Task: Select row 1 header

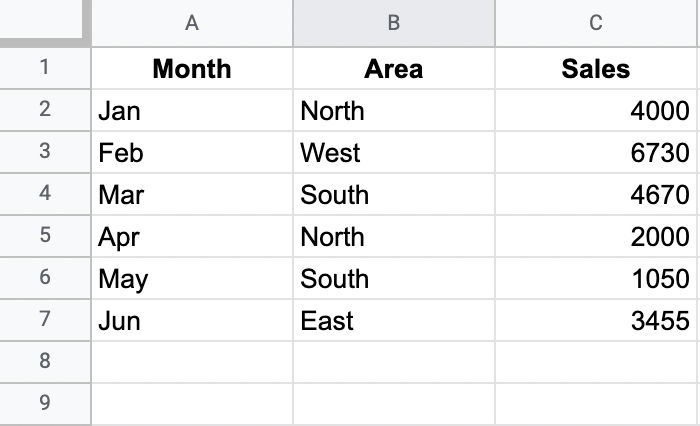Action: pyautogui.click(x=45, y=68)
